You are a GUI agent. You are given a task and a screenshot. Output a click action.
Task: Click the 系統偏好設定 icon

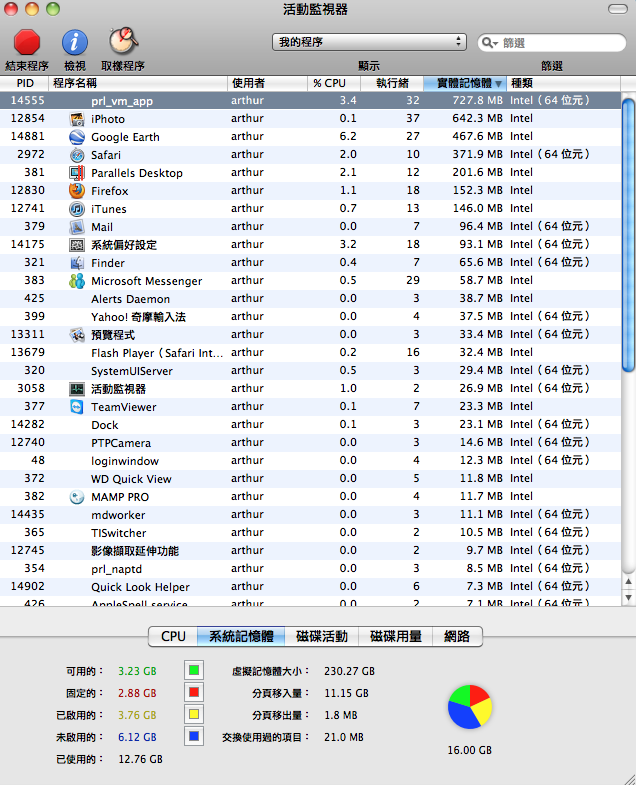(77, 245)
